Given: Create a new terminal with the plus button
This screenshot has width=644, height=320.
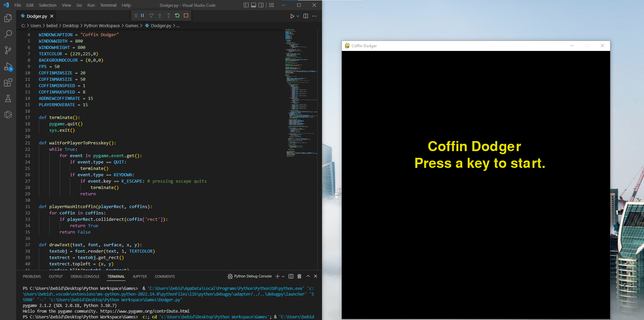Looking at the screenshot, I should click(277, 276).
